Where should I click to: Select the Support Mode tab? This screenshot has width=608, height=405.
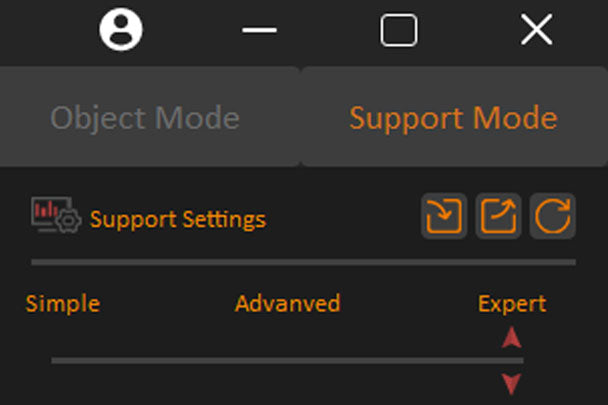click(x=454, y=116)
